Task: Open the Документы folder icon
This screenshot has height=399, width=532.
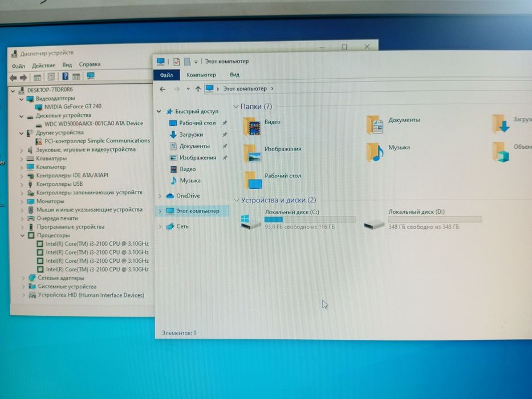Action: (x=375, y=124)
